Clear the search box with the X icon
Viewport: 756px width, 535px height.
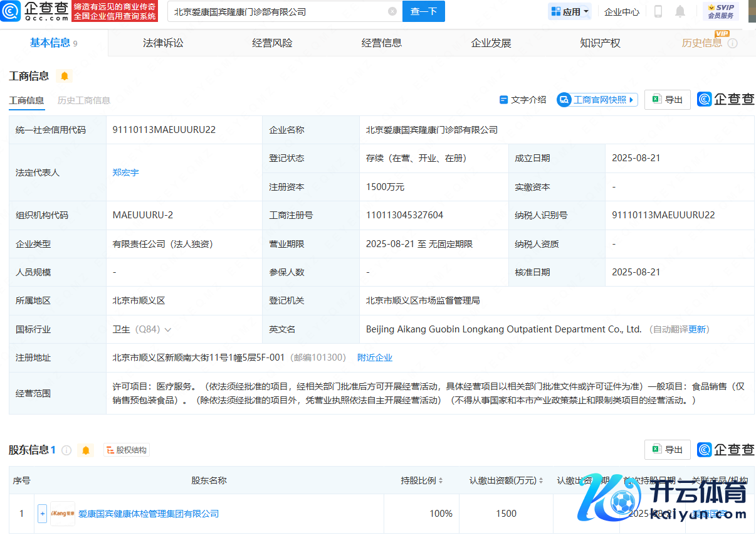pos(392,11)
